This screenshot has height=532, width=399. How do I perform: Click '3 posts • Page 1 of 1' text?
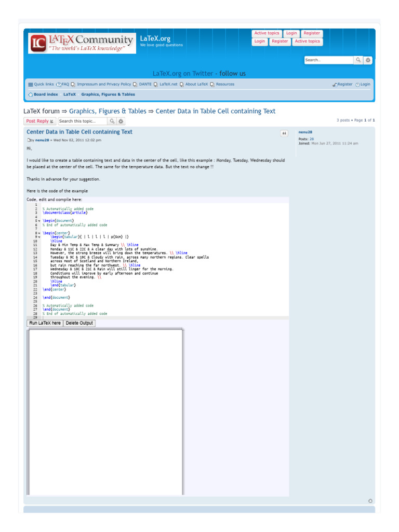tap(355, 121)
